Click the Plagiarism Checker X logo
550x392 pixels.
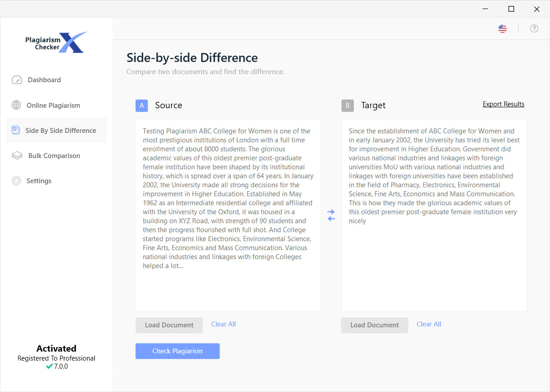[56, 42]
